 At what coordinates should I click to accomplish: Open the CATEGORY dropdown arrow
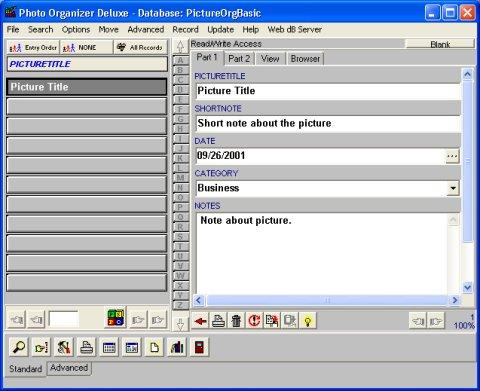(x=453, y=188)
